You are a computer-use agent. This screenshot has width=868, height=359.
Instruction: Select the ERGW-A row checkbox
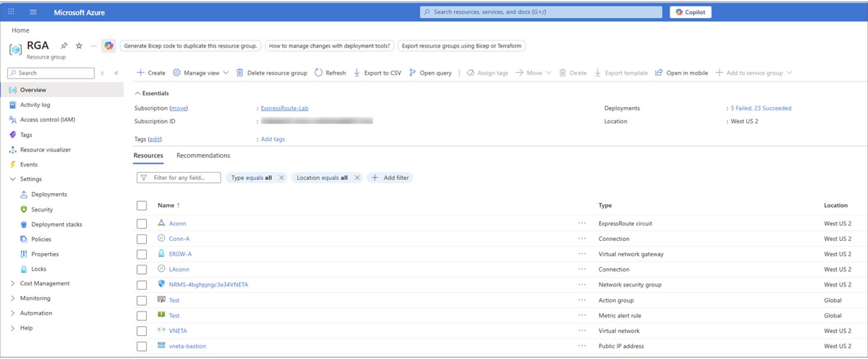[142, 254]
